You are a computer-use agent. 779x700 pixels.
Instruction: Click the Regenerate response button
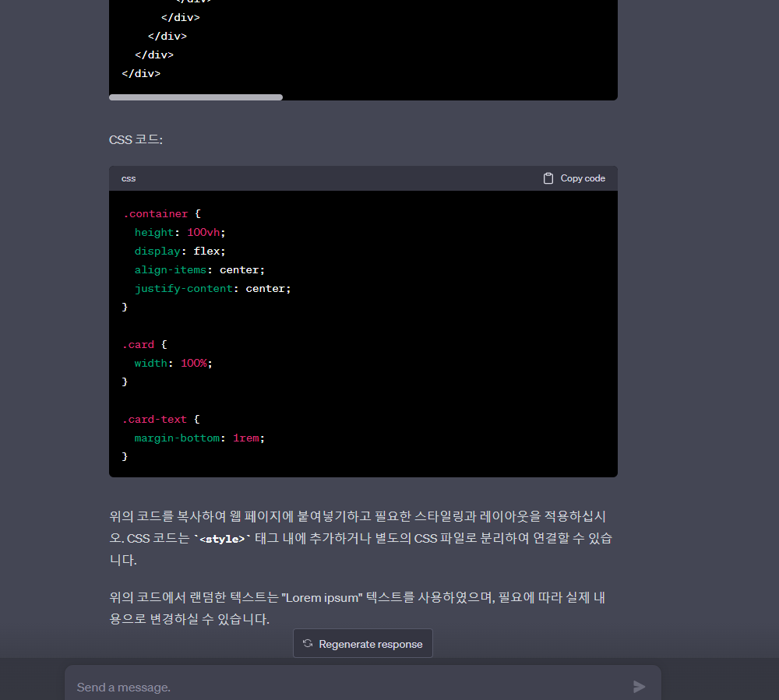[363, 643]
